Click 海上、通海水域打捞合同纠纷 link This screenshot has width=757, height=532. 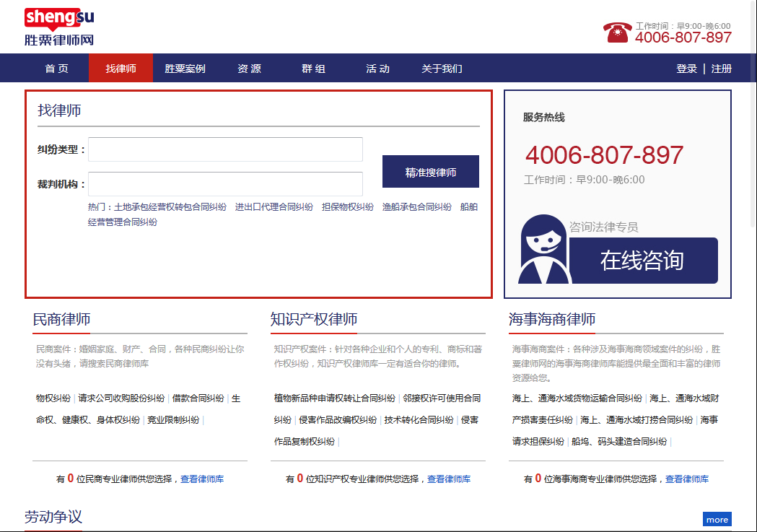(636, 419)
